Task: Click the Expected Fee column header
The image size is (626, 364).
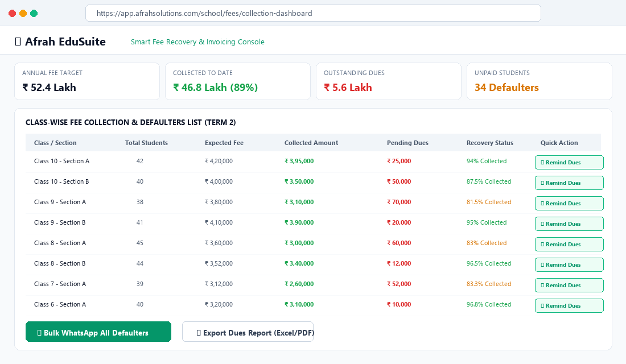Action: pyautogui.click(x=224, y=143)
